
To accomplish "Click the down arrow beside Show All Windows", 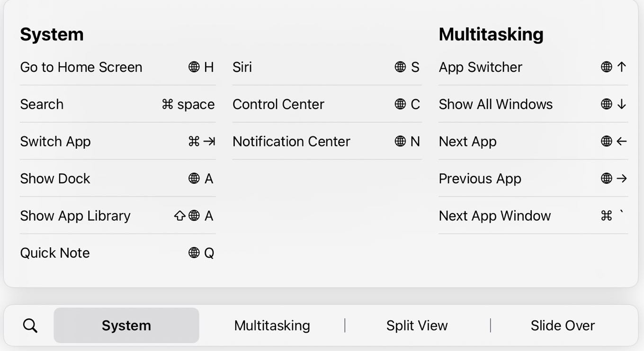I will click(622, 104).
